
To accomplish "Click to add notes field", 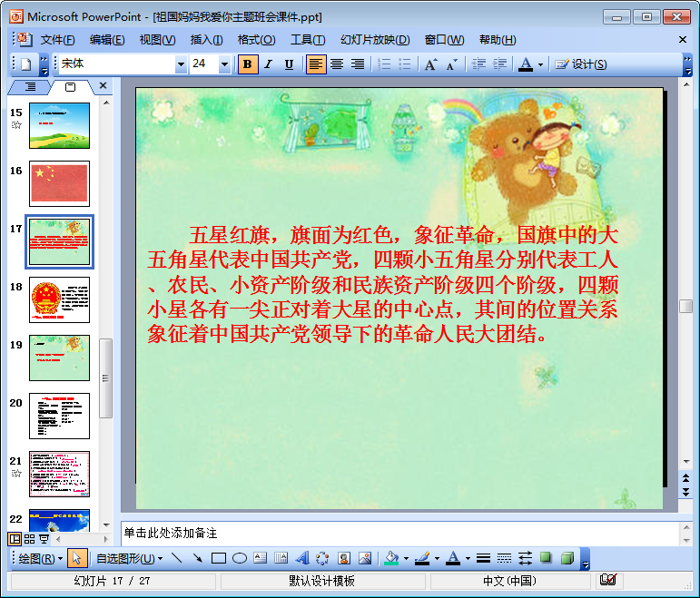I will pyautogui.click(x=399, y=534).
